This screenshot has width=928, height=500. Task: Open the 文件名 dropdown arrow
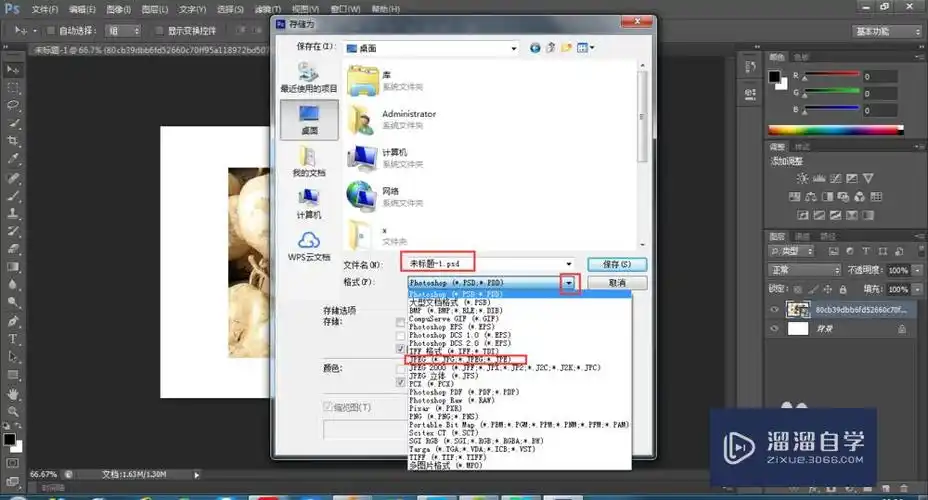(568, 264)
